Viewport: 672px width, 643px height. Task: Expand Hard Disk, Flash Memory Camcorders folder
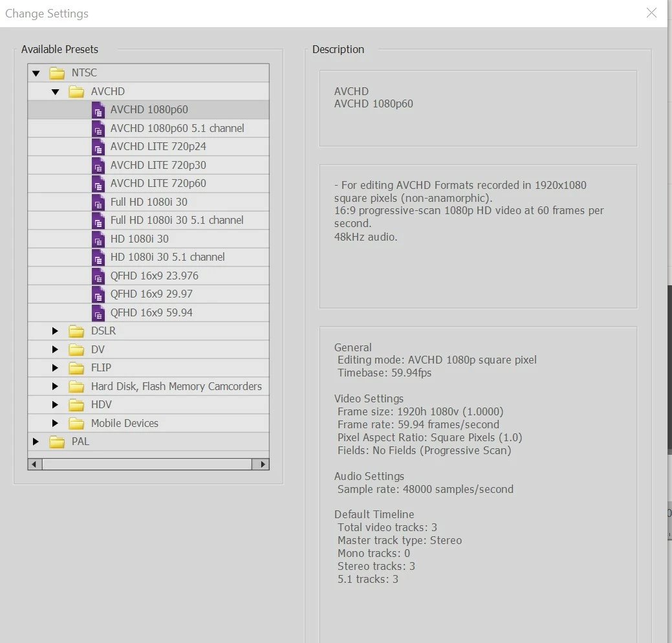click(x=55, y=386)
